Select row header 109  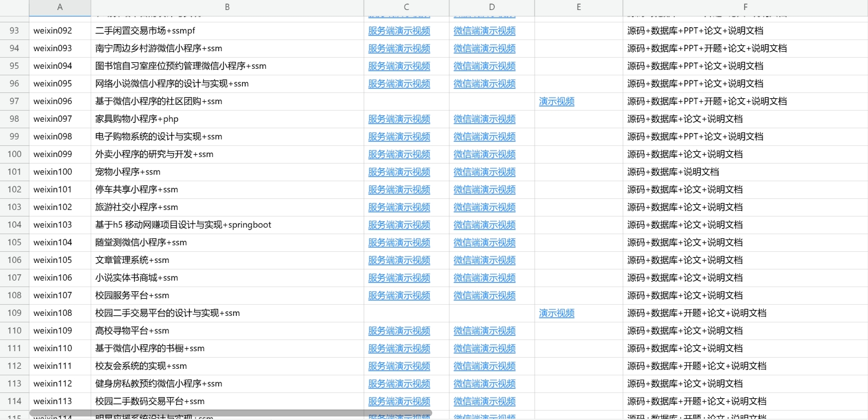click(x=14, y=313)
